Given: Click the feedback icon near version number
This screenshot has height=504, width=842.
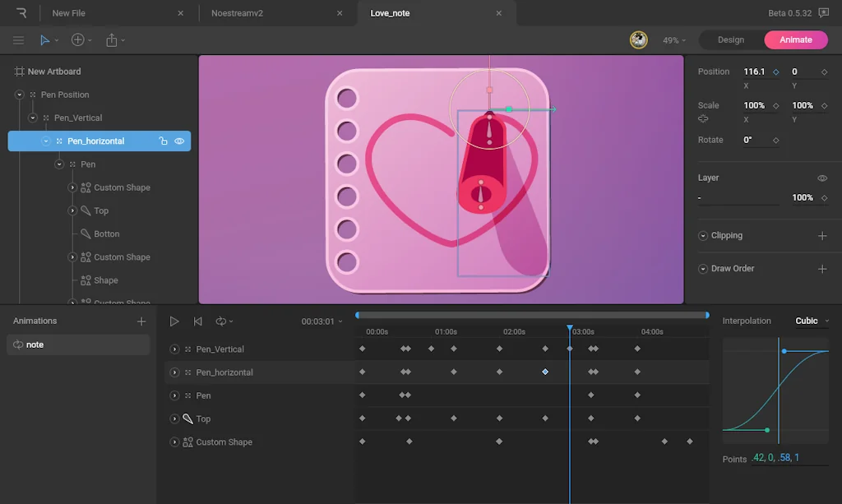Looking at the screenshot, I should pos(823,13).
